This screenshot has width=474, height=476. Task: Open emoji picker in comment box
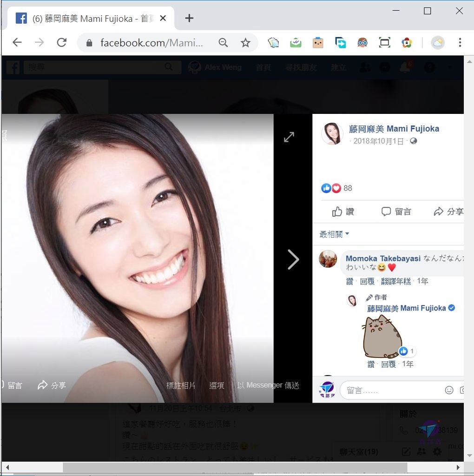click(449, 390)
